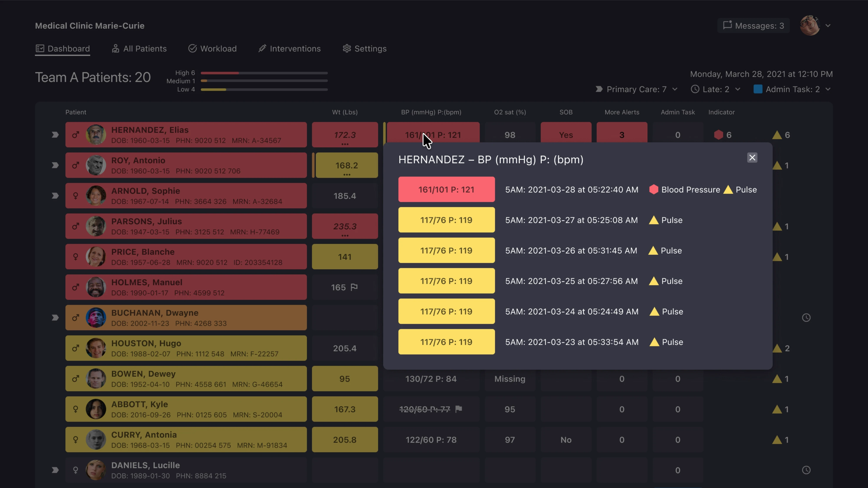Expand Primary Care: 7 dropdown
The height and width of the screenshot is (488, 868).
636,89
